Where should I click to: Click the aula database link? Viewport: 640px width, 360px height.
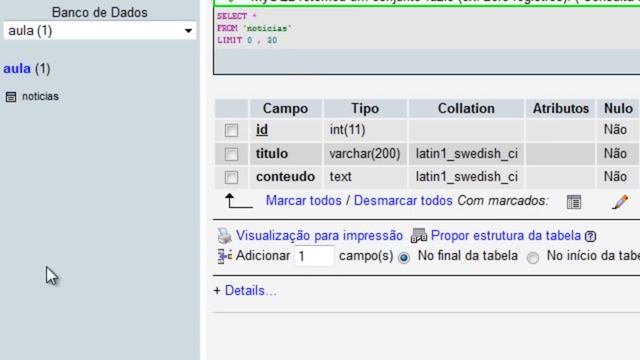[x=17, y=69]
